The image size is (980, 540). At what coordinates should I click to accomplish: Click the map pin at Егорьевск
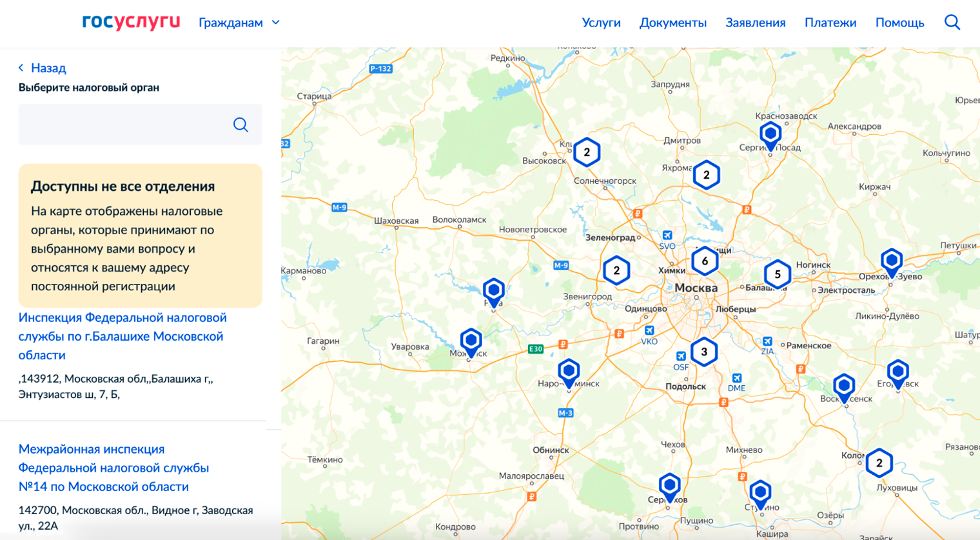[897, 372]
